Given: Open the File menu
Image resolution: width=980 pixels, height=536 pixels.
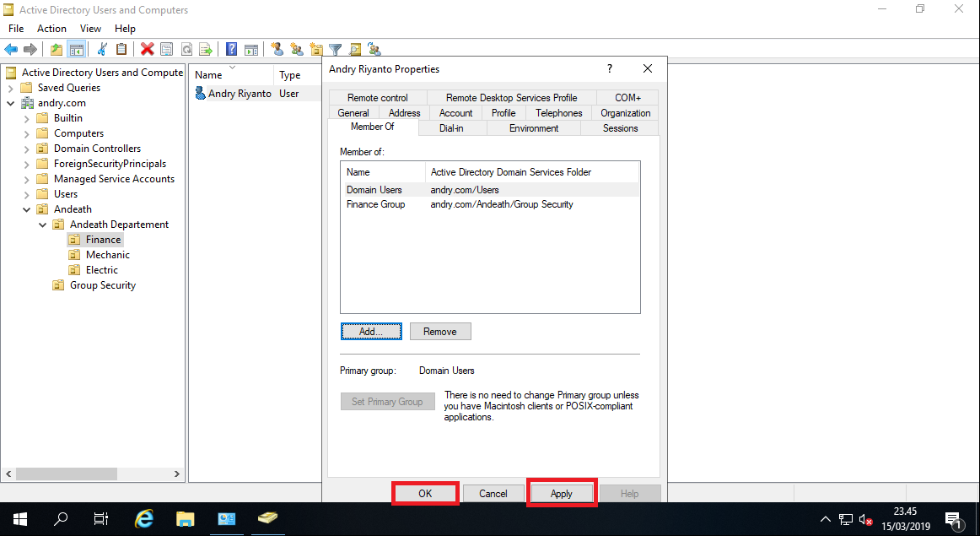Looking at the screenshot, I should pyautogui.click(x=16, y=28).
